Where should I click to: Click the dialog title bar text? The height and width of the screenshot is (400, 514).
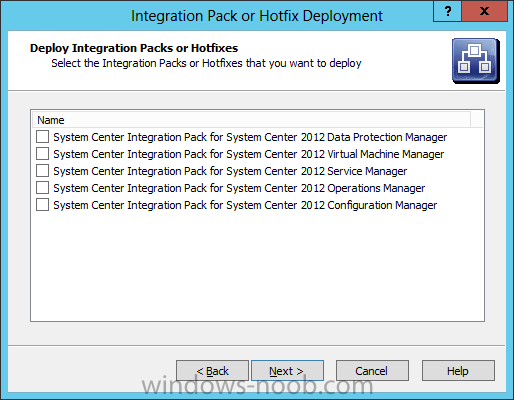pyautogui.click(x=257, y=16)
